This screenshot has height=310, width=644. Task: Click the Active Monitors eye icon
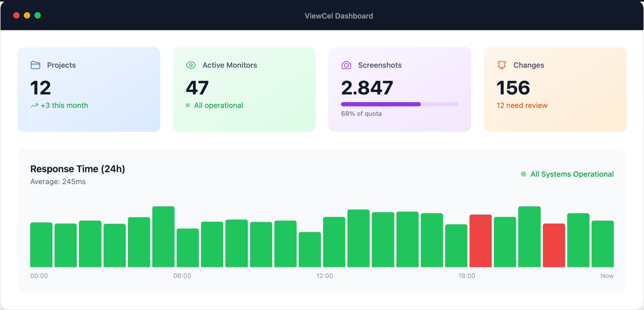coord(191,65)
